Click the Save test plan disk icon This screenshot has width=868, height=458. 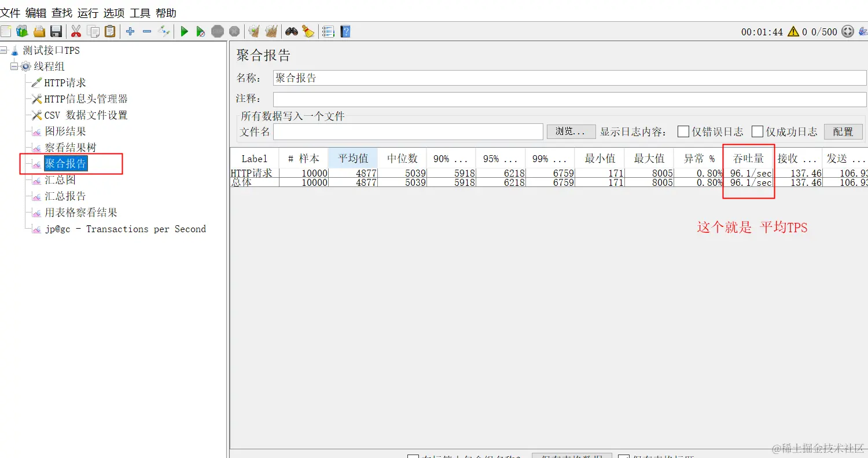coord(56,31)
